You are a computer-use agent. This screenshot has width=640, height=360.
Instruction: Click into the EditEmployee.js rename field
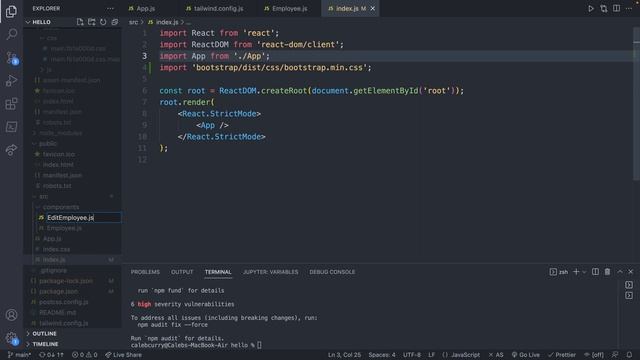point(83,218)
